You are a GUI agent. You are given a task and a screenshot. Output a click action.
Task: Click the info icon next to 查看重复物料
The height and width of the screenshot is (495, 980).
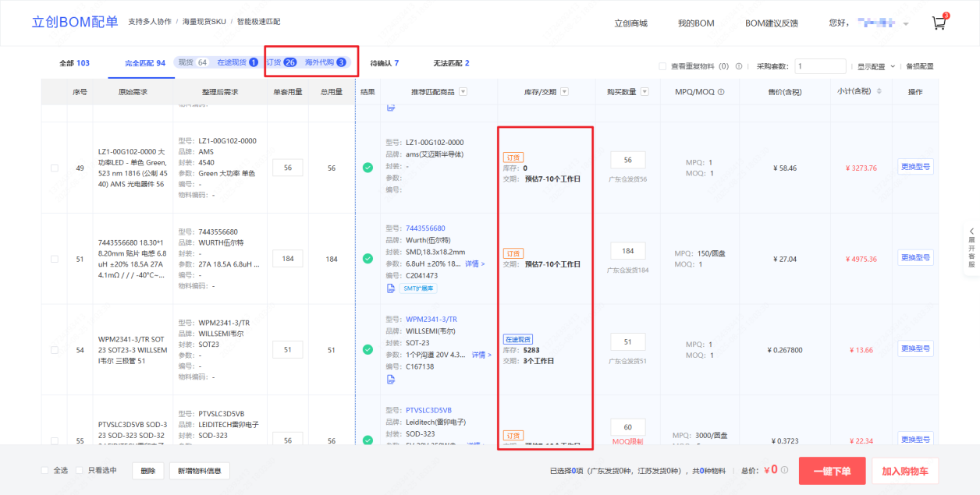(x=738, y=66)
